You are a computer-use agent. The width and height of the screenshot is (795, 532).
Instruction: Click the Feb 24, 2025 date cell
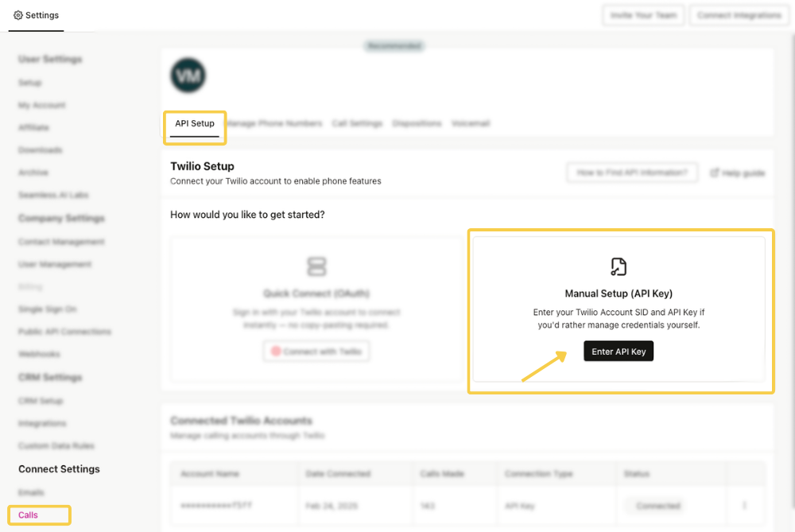coord(332,506)
